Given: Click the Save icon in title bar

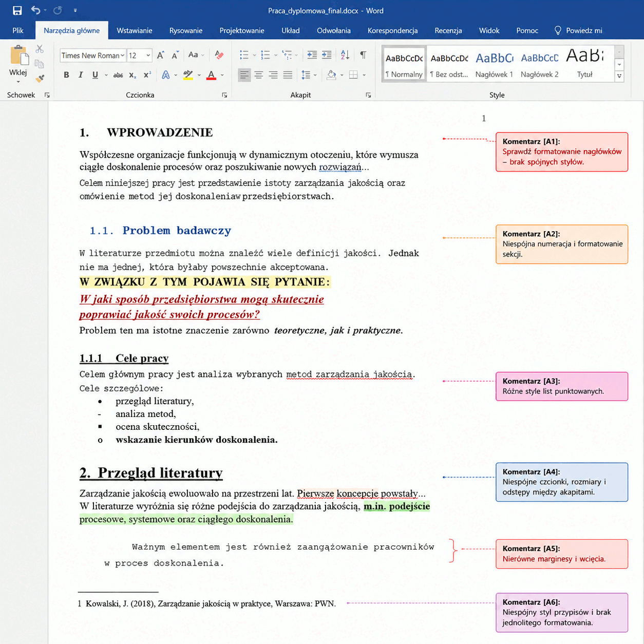Looking at the screenshot, I should [17, 10].
